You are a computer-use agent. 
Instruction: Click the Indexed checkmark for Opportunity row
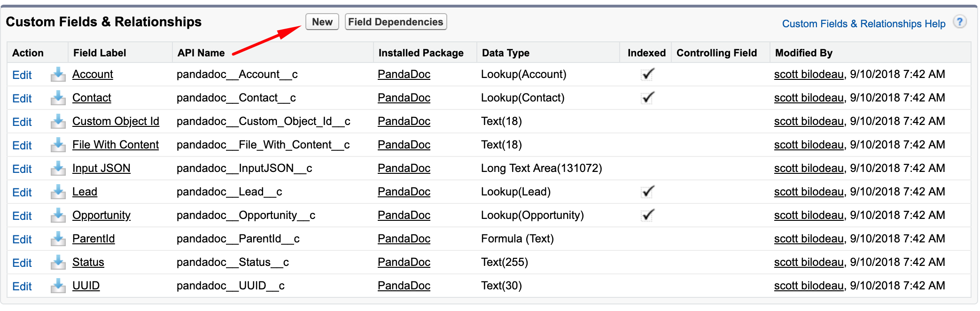tap(648, 215)
